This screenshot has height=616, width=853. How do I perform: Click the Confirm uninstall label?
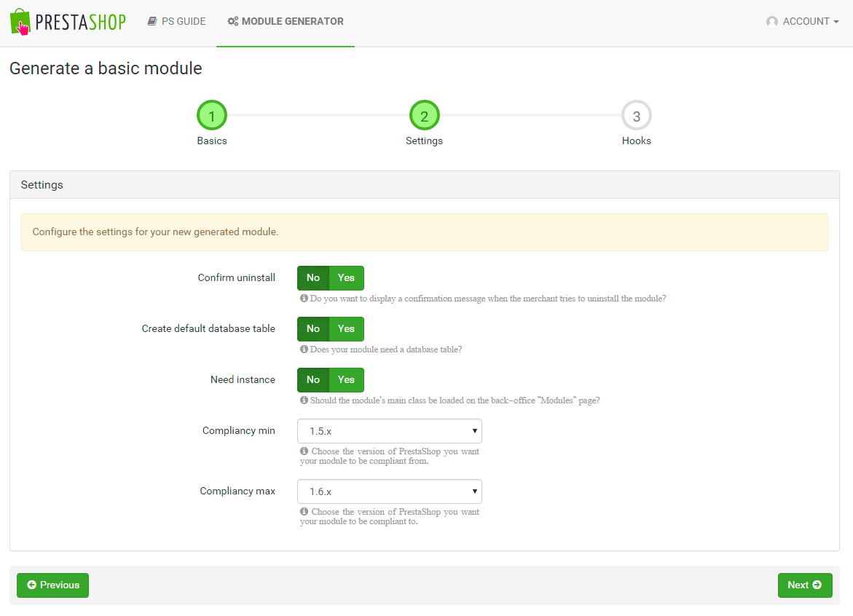click(237, 278)
